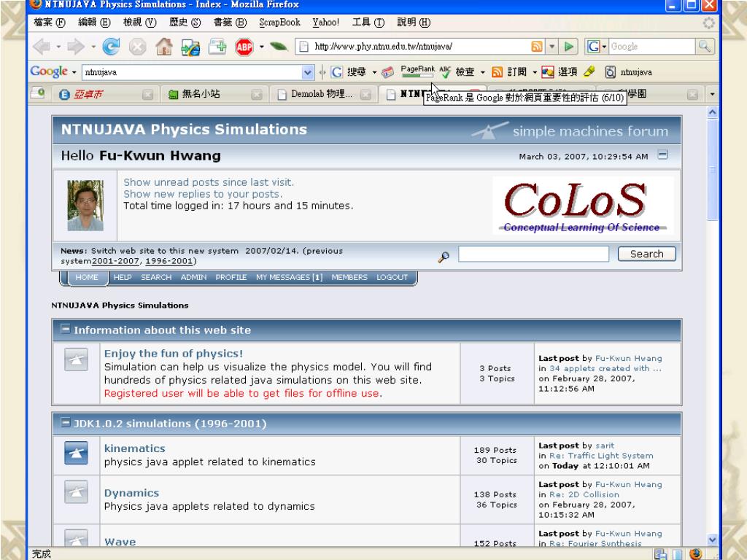
Task: Click the magnifier in Firefox search box
Action: click(x=705, y=46)
